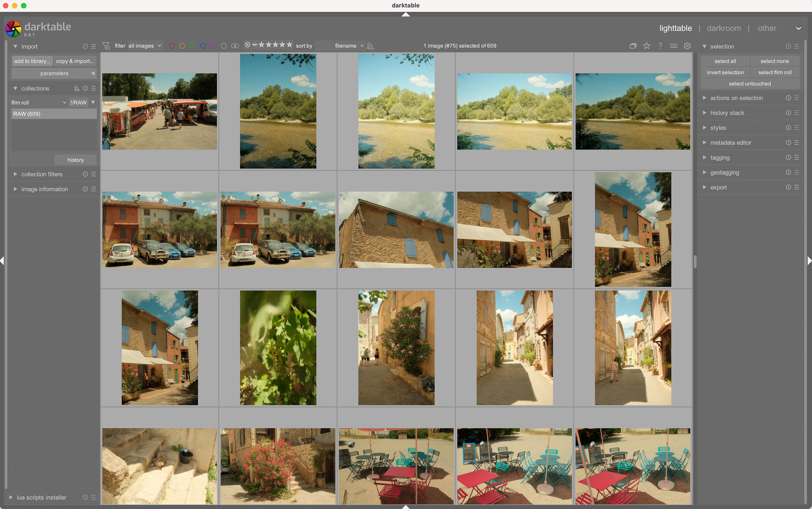812x509 pixels.
Task: Toggle the red color label filter
Action: (x=172, y=46)
